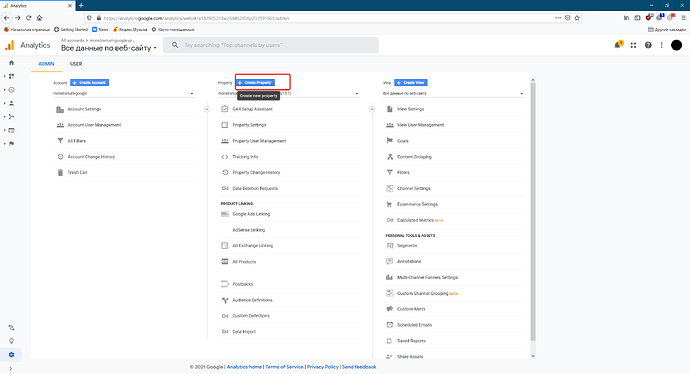Open Realtime clock icon in sidebar
The width and height of the screenshot is (690, 374).
[x=11, y=90]
